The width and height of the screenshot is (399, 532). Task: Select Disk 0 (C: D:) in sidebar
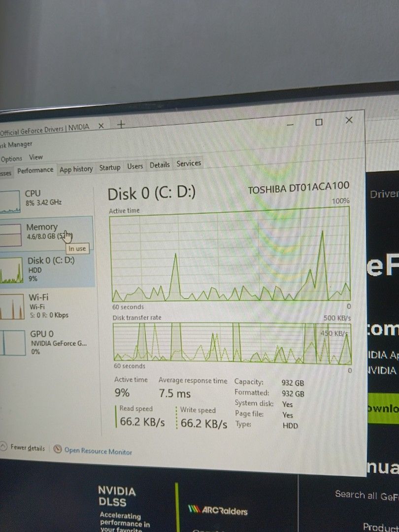[x=47, y=269]
